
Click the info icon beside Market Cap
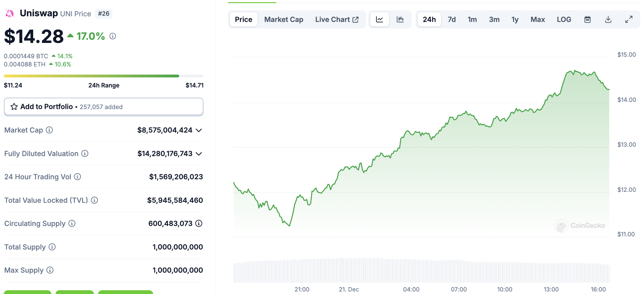49,130
